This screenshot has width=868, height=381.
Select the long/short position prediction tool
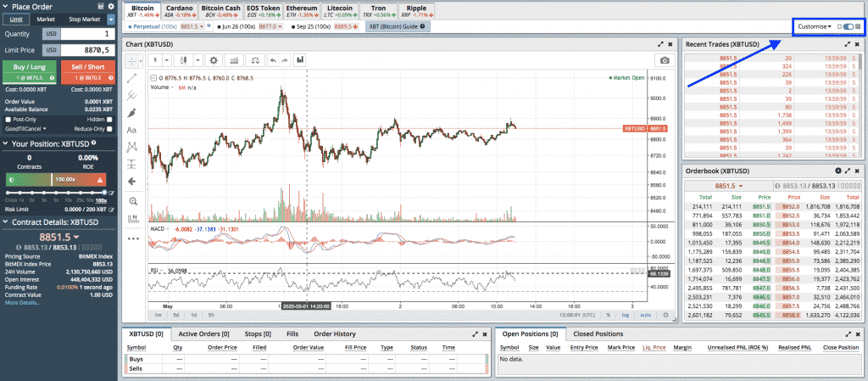(131, 164)
